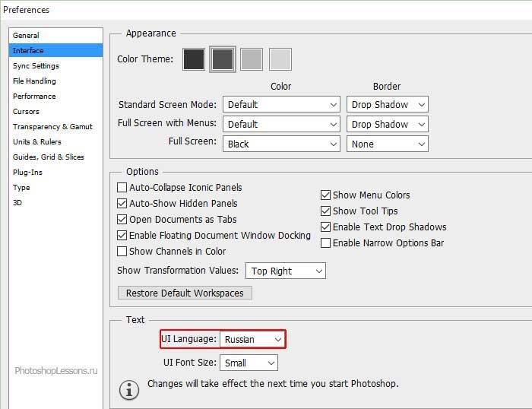Turn on Show Channels in Color

(122, 252)
